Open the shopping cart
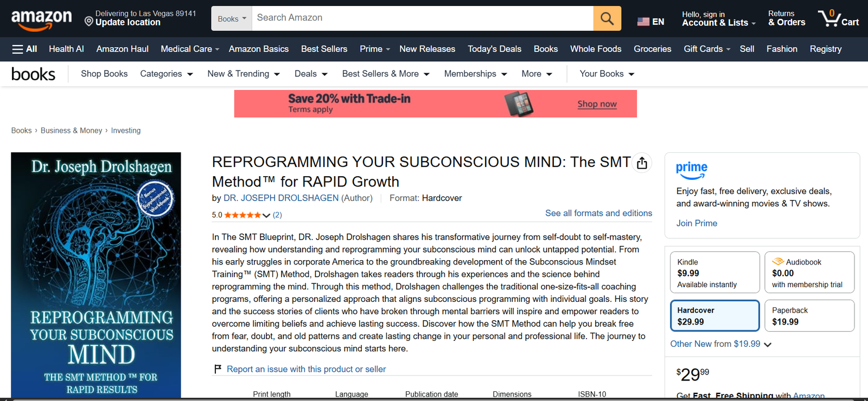This screenshot has height=401, width=868. pos(839,18)
